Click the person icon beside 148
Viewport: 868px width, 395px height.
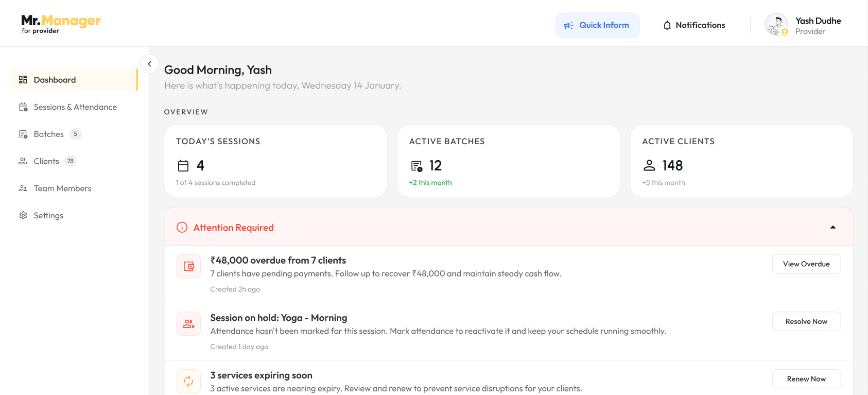649,165
